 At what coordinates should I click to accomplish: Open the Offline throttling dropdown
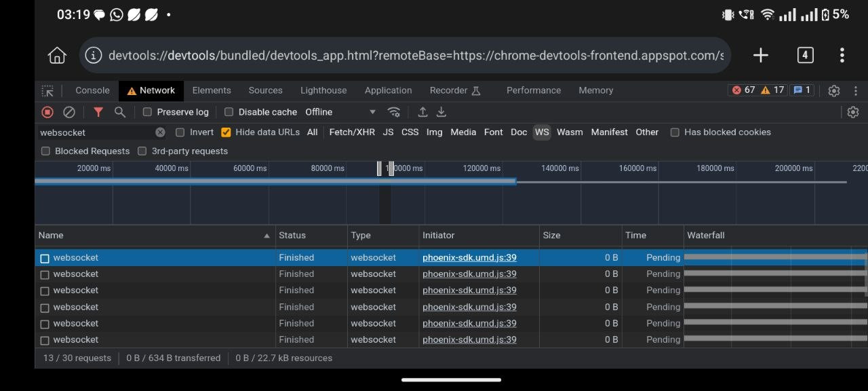coord(340,112)
